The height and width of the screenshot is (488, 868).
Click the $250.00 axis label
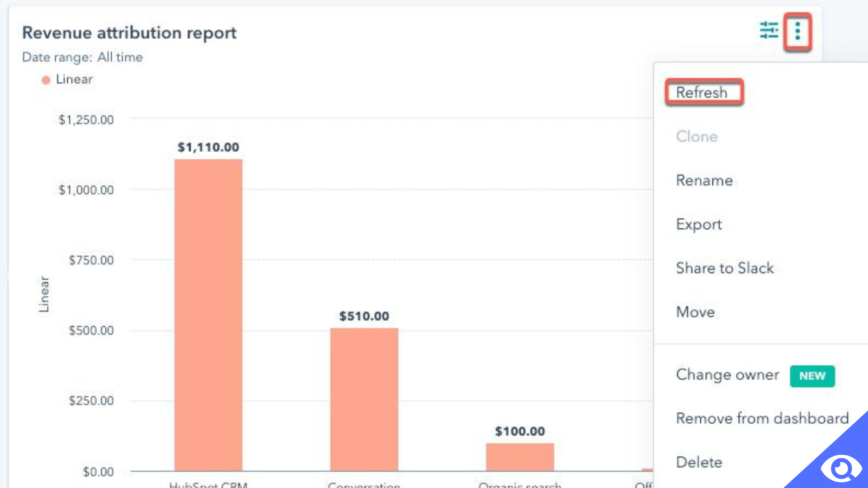[x=91, y=401]
